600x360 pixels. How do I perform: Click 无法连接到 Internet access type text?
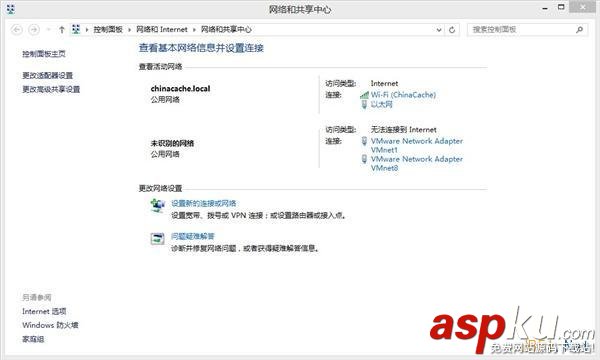click(404, 130)
